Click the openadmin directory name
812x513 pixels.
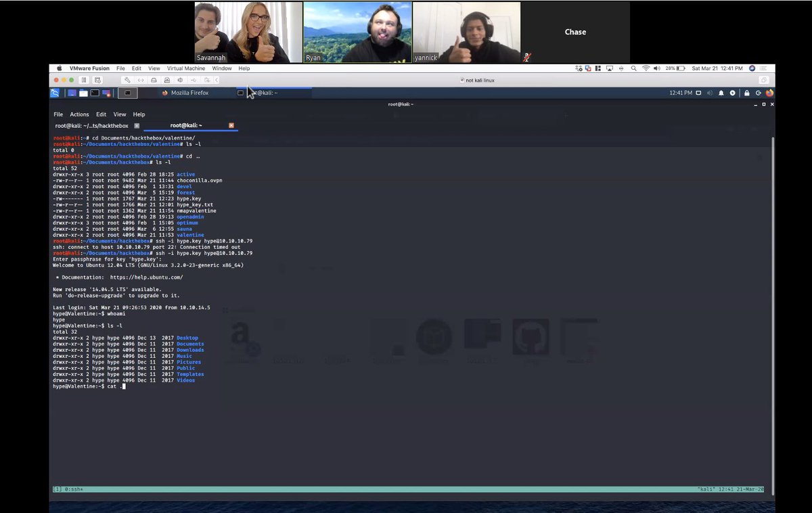point(190,217)
